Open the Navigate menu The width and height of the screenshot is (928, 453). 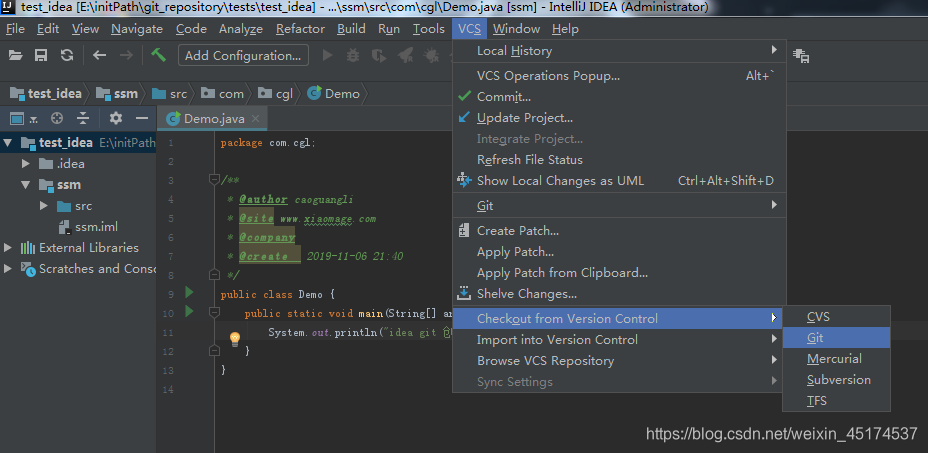click(x=137, y=28)
